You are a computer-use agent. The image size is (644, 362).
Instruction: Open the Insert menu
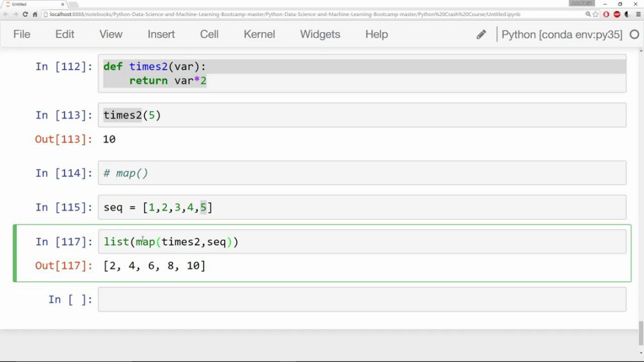161,34
